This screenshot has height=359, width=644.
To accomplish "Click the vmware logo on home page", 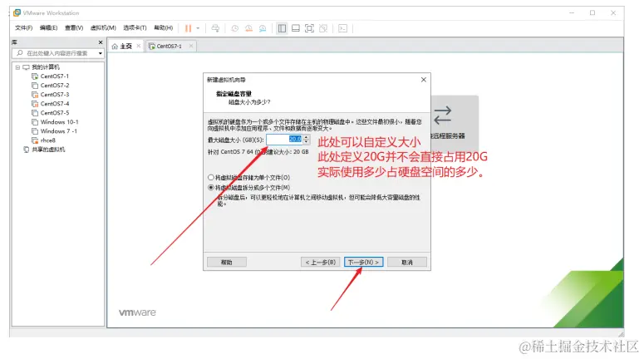I will (x=137, y=312).
